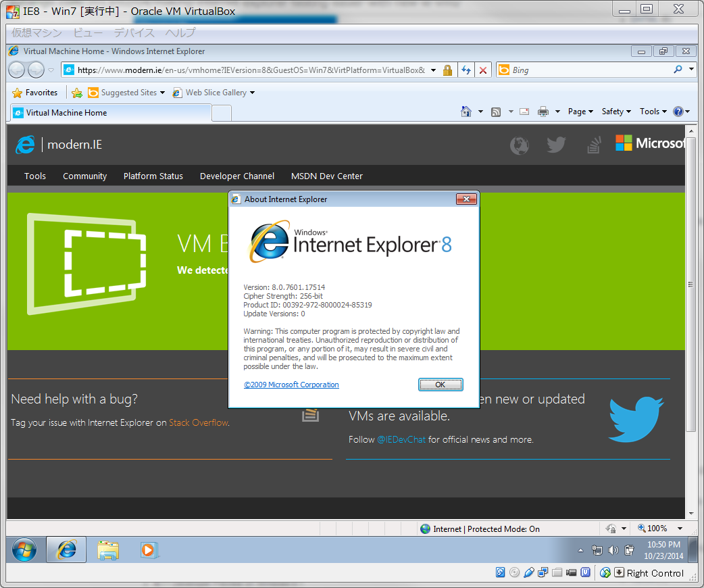Click the large blue Twitter bird
This screenshot has width=704, height=588.
(636, 418)
